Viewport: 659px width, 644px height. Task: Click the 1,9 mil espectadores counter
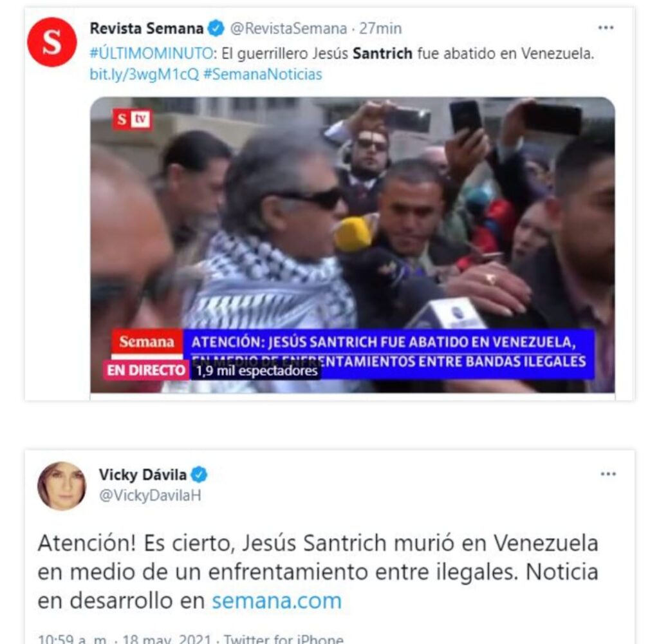click(x=256, y=370)
